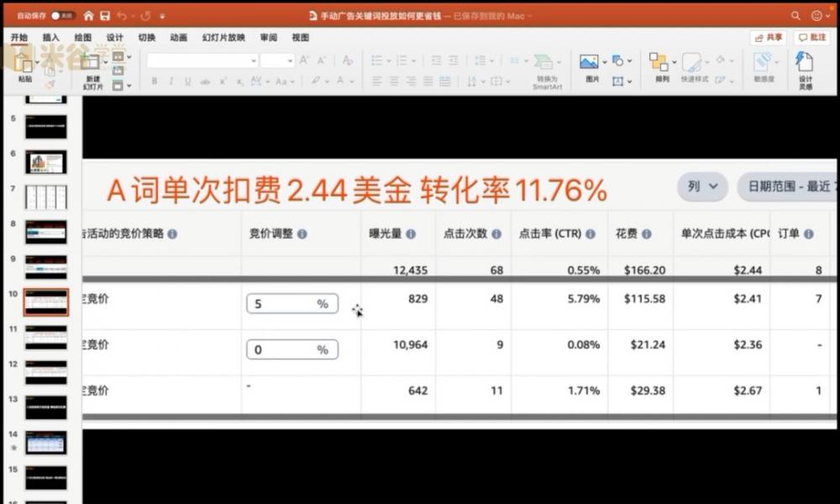Click the Design Ideas (设计灵感) icon
Screen dimensions: 840x504
pyautogui.click(x=804, y=61)
